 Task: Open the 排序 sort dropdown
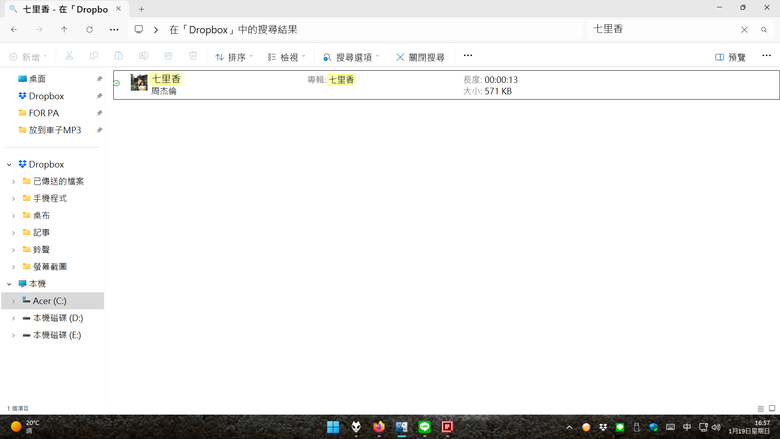(234, 57)
